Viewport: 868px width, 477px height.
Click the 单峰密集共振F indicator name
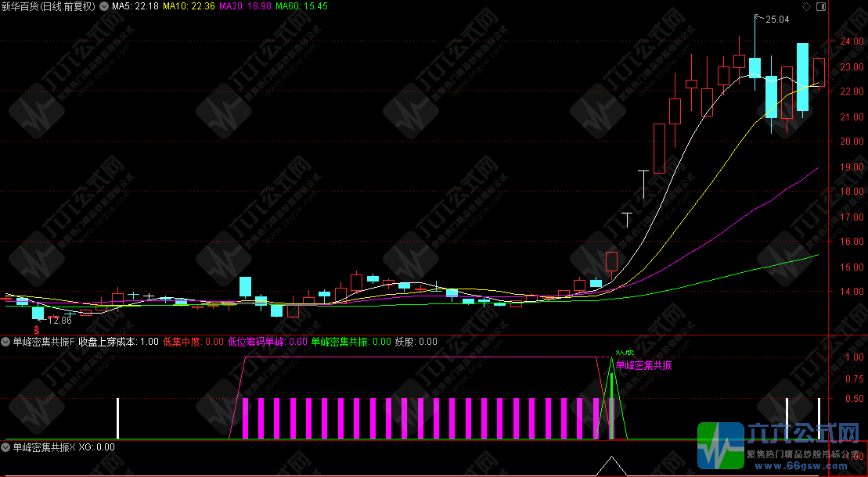[x=44, y=342]
